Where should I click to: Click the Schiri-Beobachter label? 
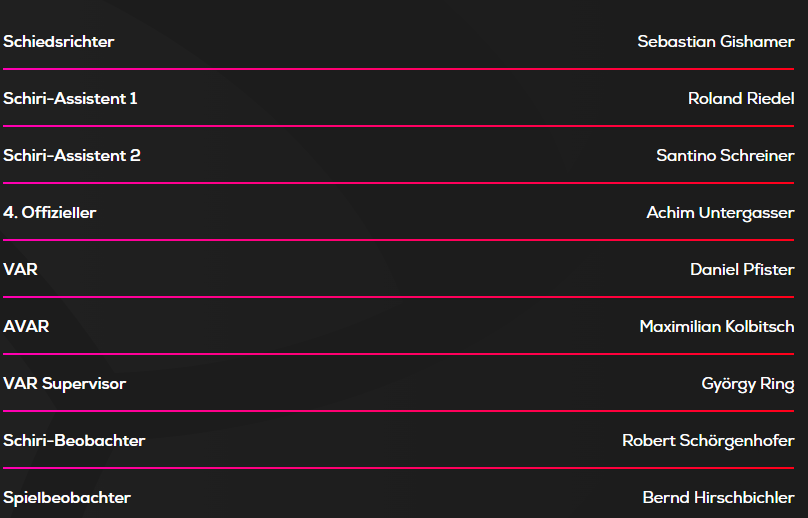(74, 441)
